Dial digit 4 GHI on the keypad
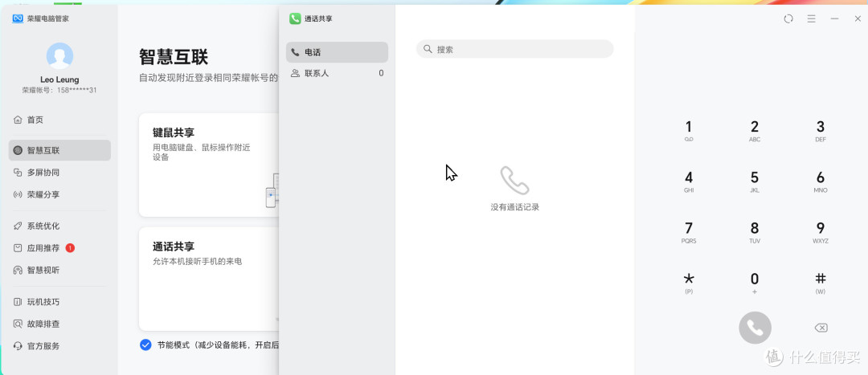This screenshot has height=375, width=868. [x=689, y=181]
